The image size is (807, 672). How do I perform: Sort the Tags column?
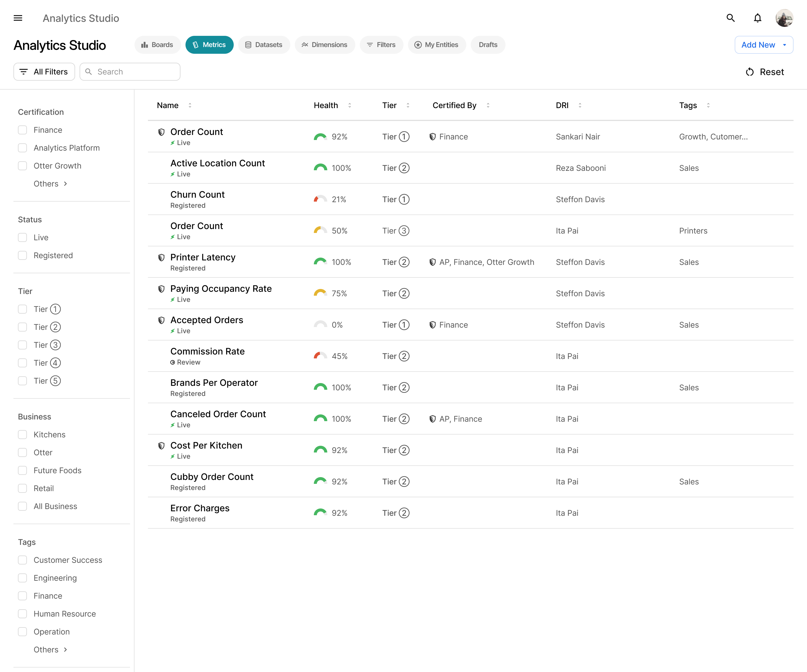[708, 105]
